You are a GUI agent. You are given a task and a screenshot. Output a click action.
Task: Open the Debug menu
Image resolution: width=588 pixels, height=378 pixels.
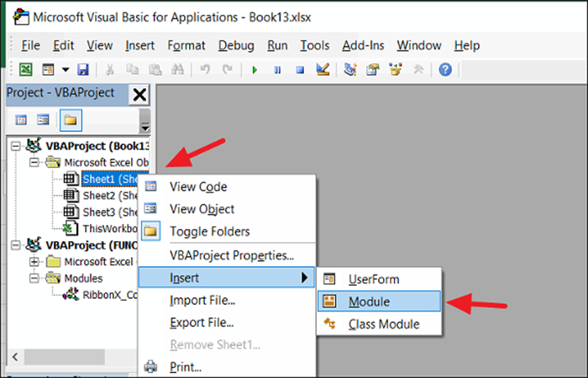click(236, 45)
